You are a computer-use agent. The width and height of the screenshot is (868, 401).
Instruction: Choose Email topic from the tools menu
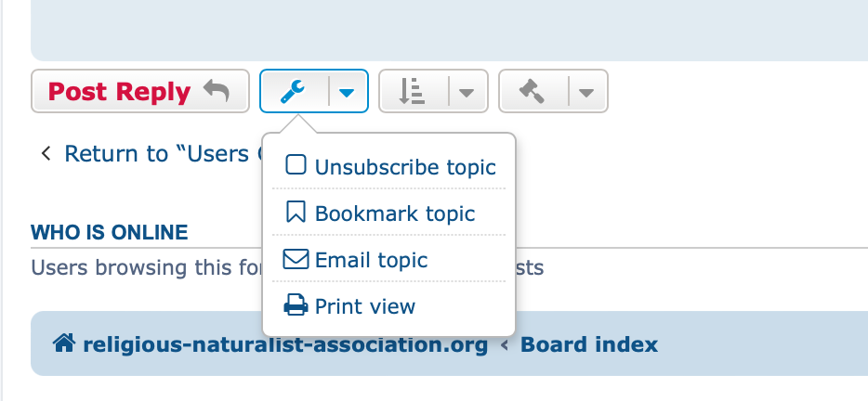coord(371,260)
